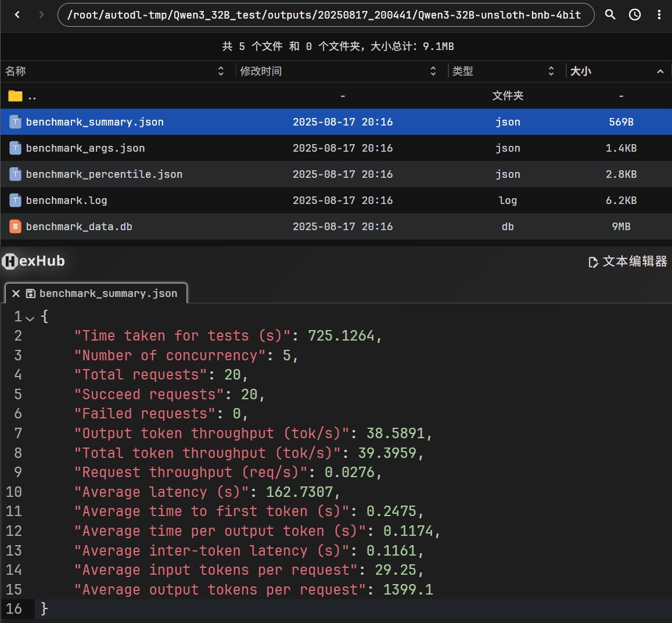Collapse JSON object at line 1

30,318
